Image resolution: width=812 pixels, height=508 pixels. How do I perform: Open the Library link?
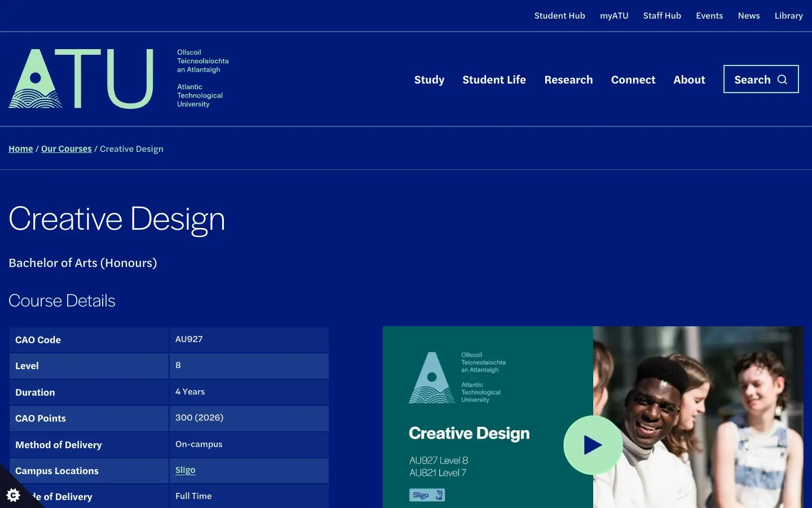click(788, 16)
